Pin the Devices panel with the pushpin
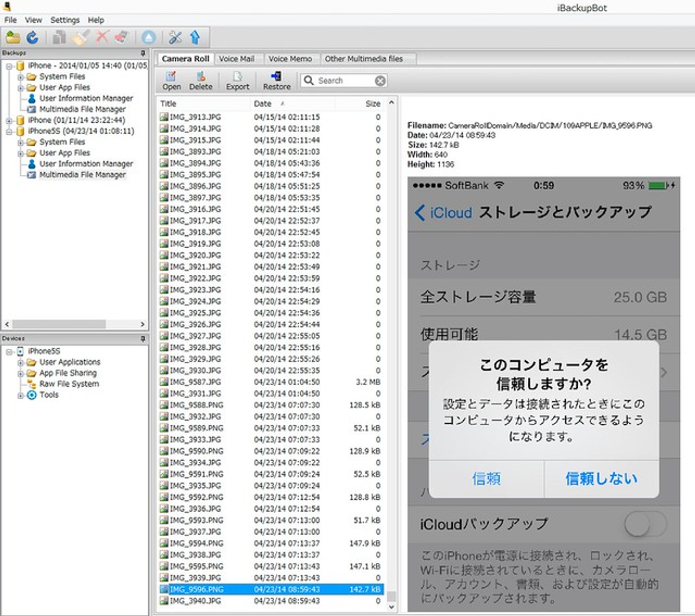695x616 pixels. pyautogui.click(x=143, y=338)
